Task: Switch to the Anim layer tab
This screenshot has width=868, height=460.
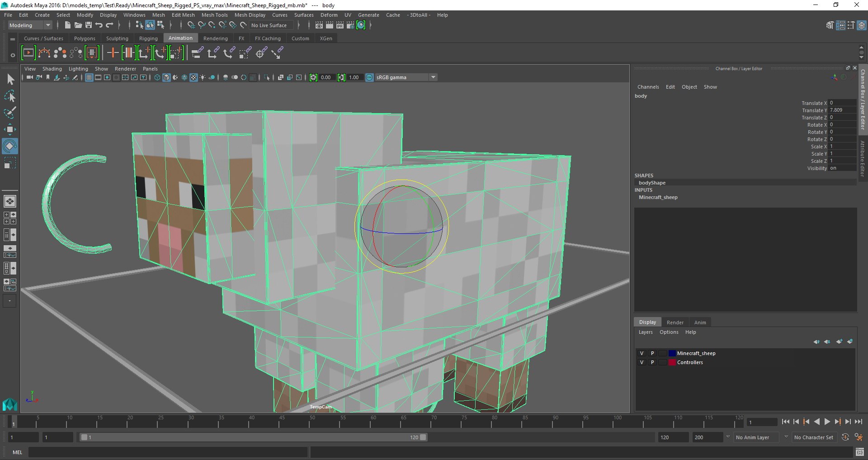Action: click(700, 322)
